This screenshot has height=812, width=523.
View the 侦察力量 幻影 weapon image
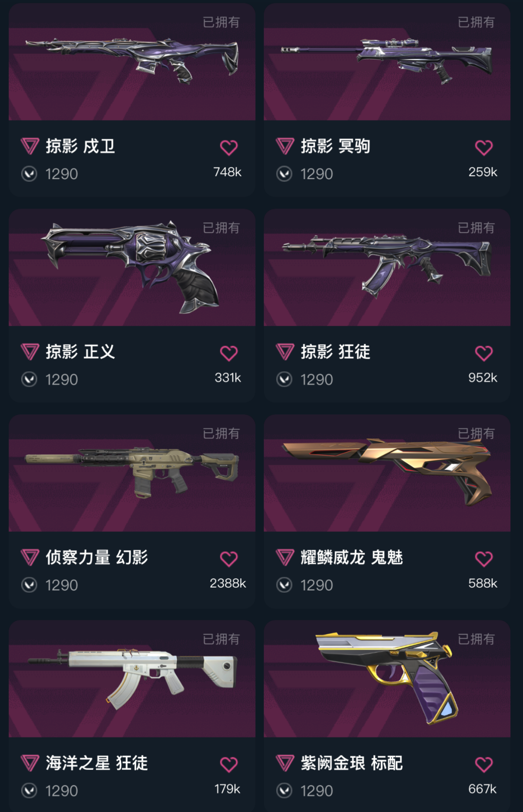132,473
